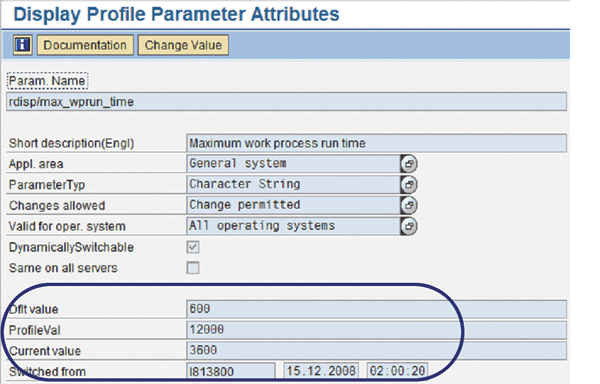Check the Same on all servers box
Viewport: 600px width, 384px height.
pyautogui.click(x=193, y=268)
